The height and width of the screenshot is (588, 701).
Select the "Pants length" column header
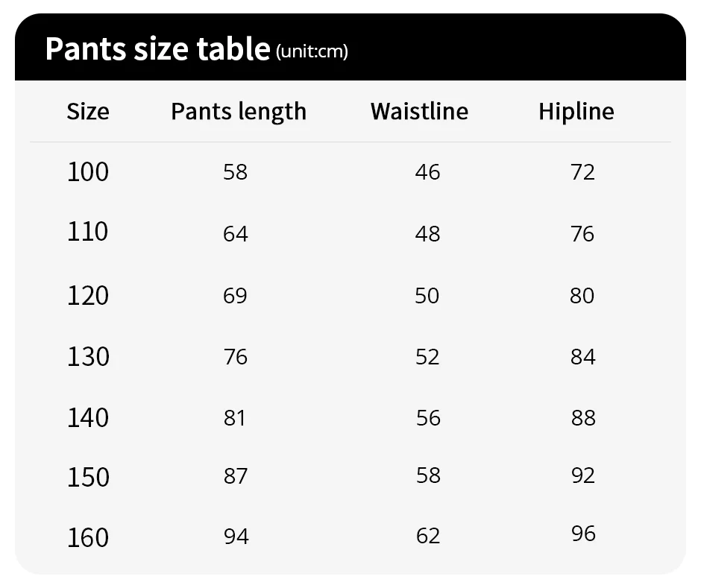pyautogui.click(x=239, y=112)
